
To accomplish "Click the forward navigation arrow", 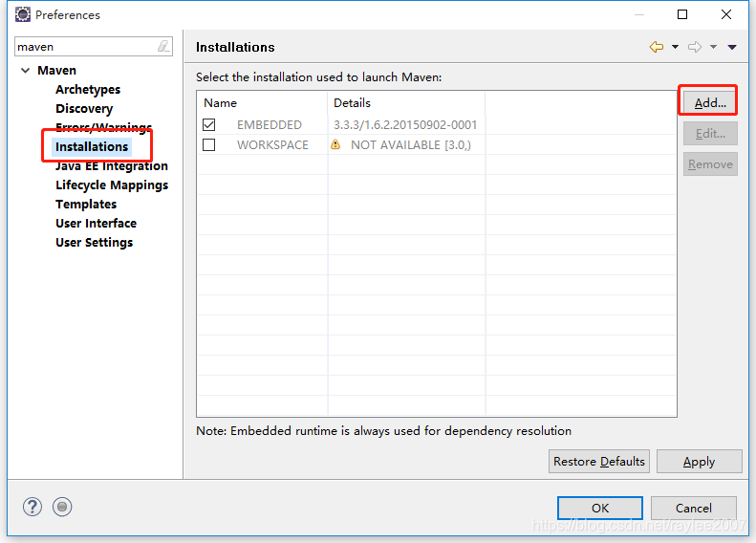I will pos(695,47).
